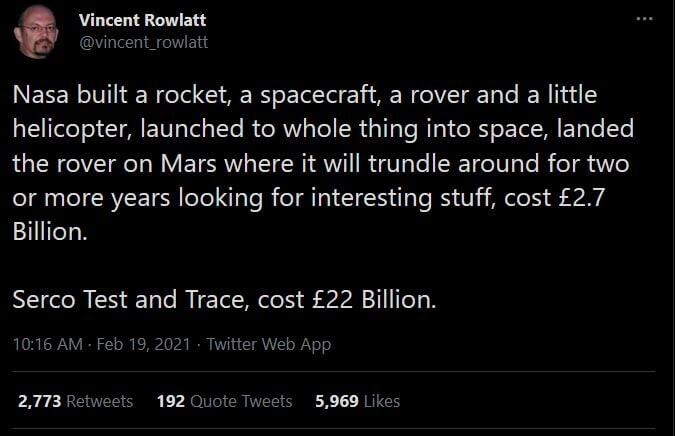This screenshot has height=436, width=675.
Task: Click the word 'Mars' in the tweet
Action: click(x=189, y=164)
